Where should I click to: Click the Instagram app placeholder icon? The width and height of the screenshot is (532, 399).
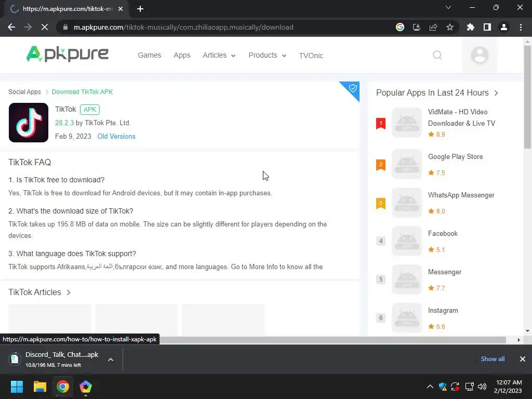pyautogui.click(x=406, y=317)
